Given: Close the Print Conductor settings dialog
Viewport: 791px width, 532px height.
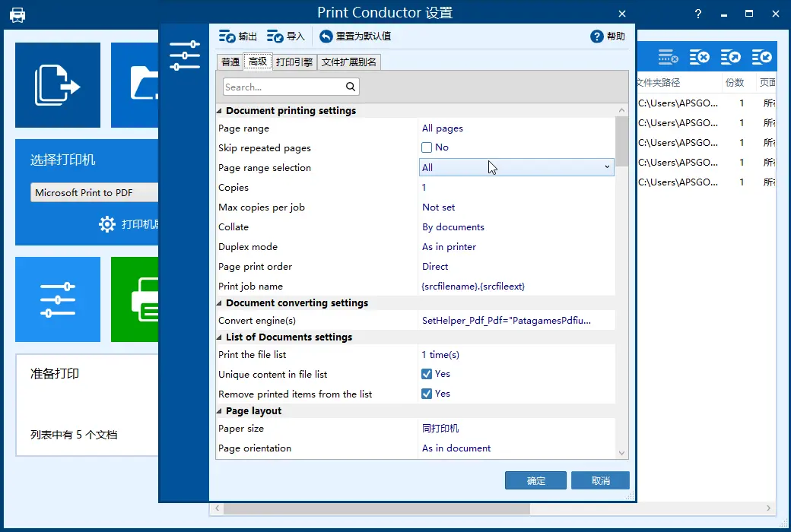Looking at the screenshot, I should click(622, 14).
